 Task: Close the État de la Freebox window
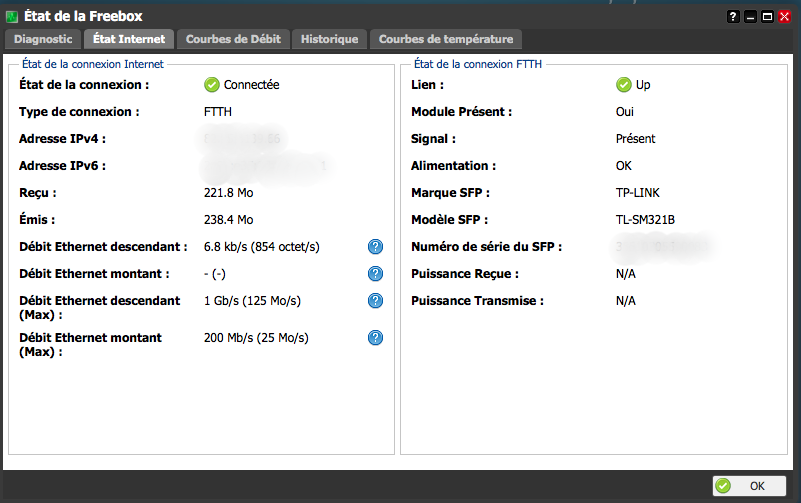784,16
